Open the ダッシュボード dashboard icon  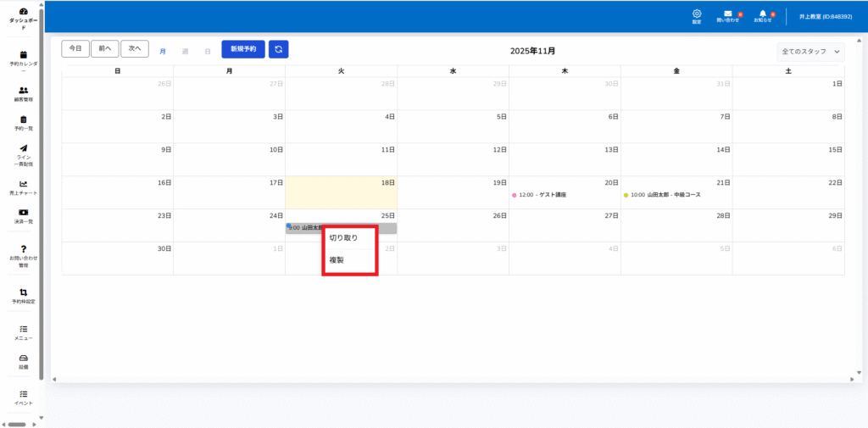(24, 12)
